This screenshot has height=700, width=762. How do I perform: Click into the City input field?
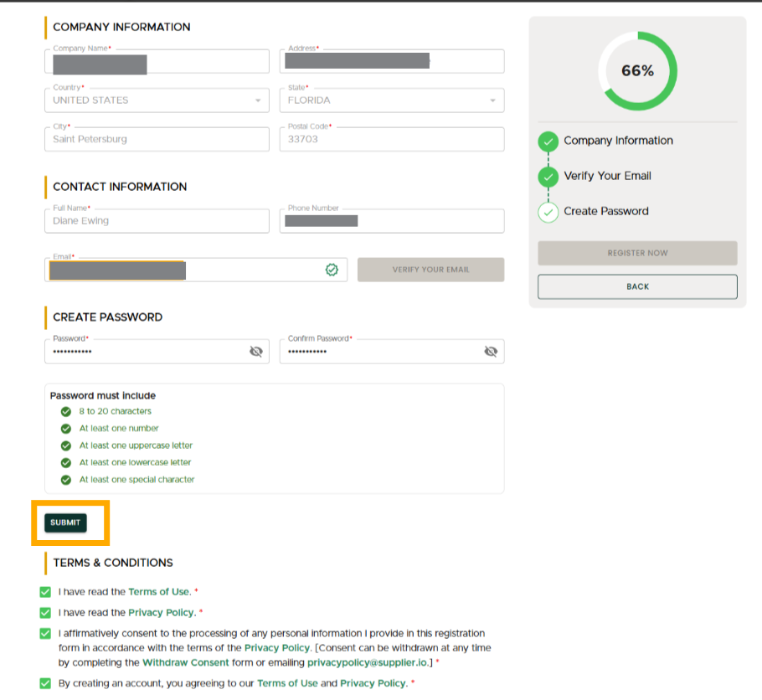157,139
